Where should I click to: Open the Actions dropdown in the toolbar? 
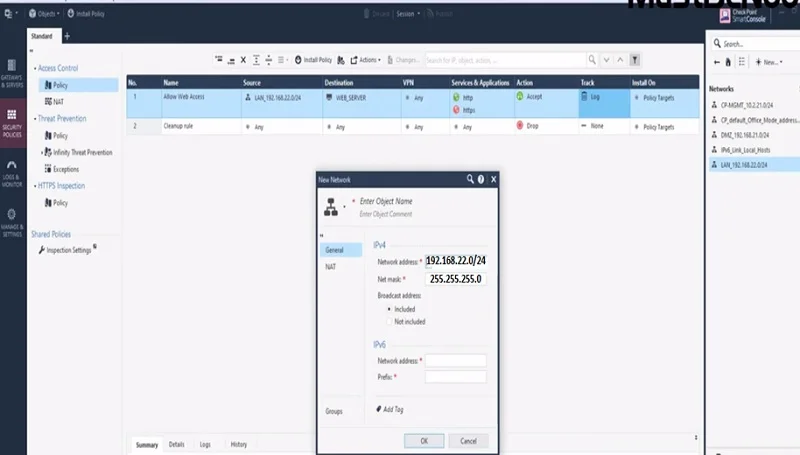tap(365, 60)
